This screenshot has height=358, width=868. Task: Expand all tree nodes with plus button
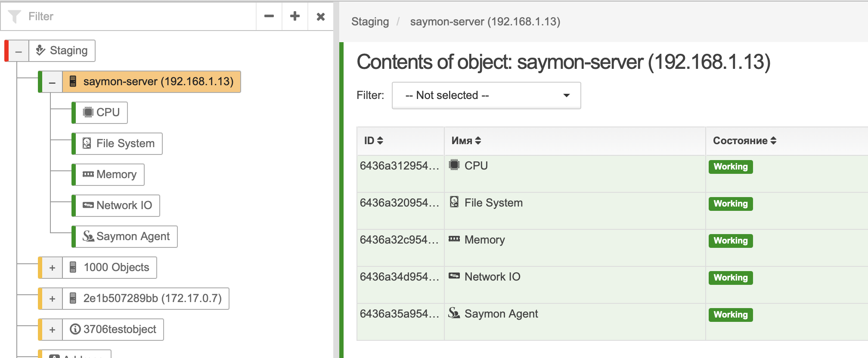coord(295,16)
